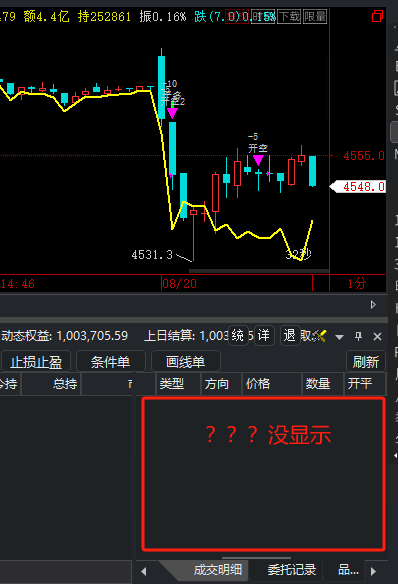The height and width of the screenshot is (584, 398).
Task: Click the magenta 开空 sell marker at -5
Action: pyautogui.click(x=258, y=161)
